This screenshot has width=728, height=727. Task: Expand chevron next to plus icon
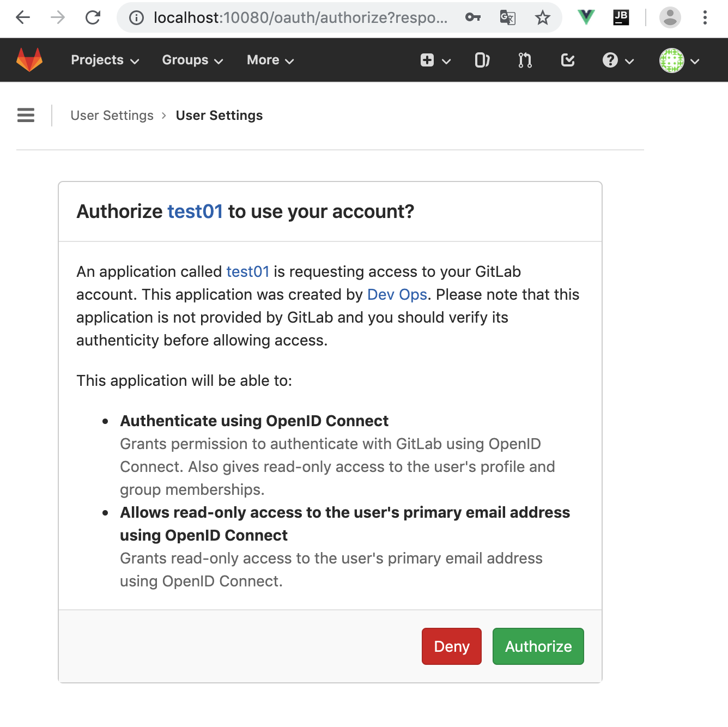(446, 61)
